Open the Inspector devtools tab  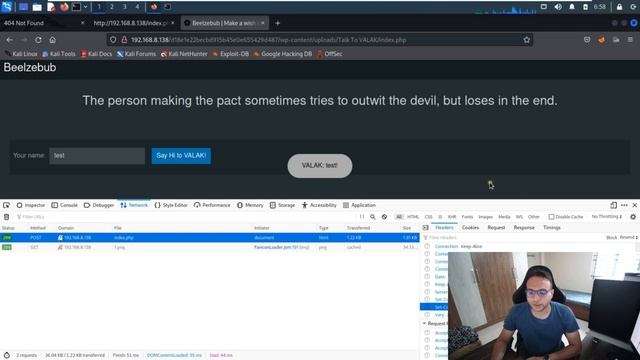coord(31,205)
